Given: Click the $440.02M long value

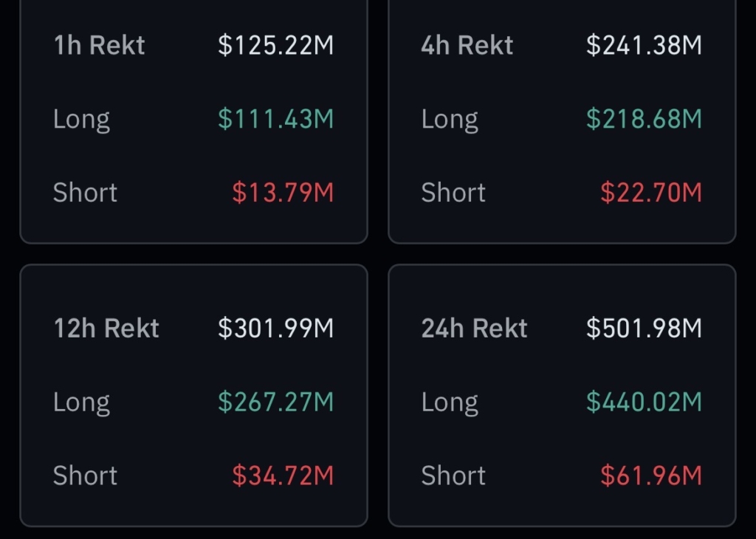Looking at the screenshot, I should point(644,402).
